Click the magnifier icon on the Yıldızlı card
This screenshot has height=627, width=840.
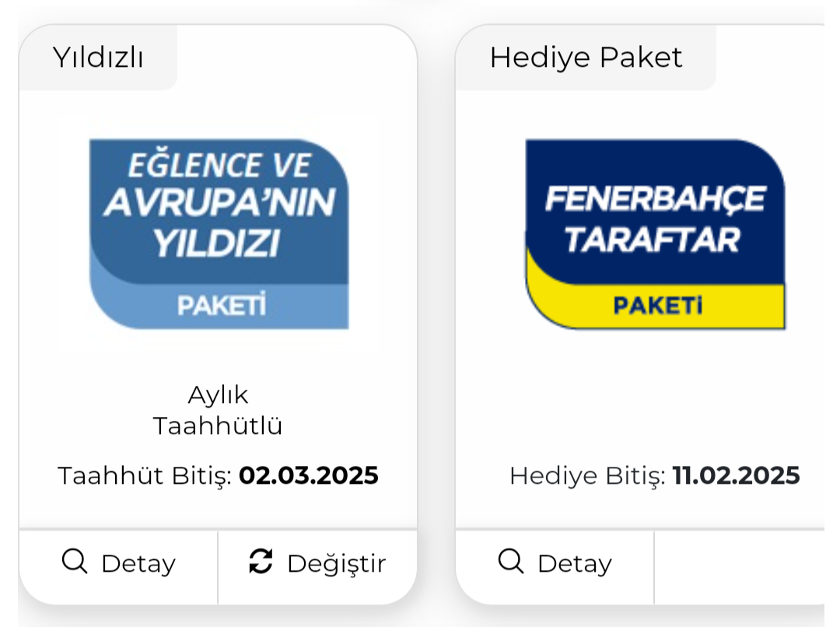75,561
